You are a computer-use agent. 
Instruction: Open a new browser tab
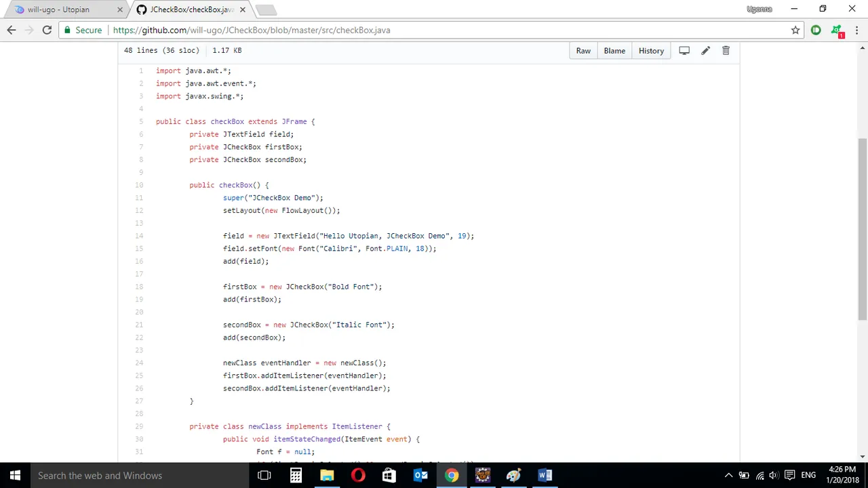click(x=266, y=9)
